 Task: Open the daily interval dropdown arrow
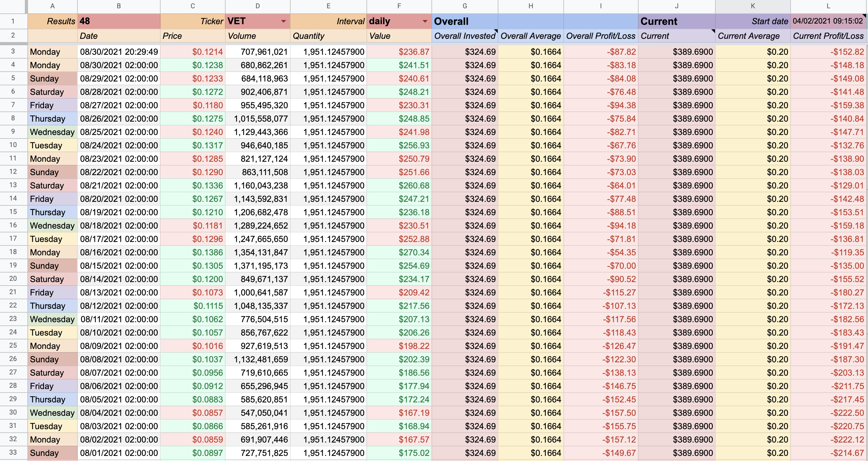click(425, 21)
